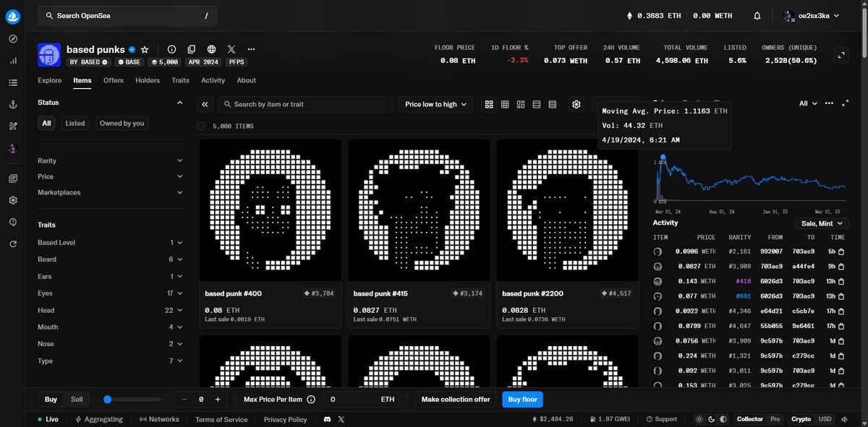This screenshot has width=868, height=427.
Task: Click the list icon in left sidebar
Action: [x=13, y=83]
